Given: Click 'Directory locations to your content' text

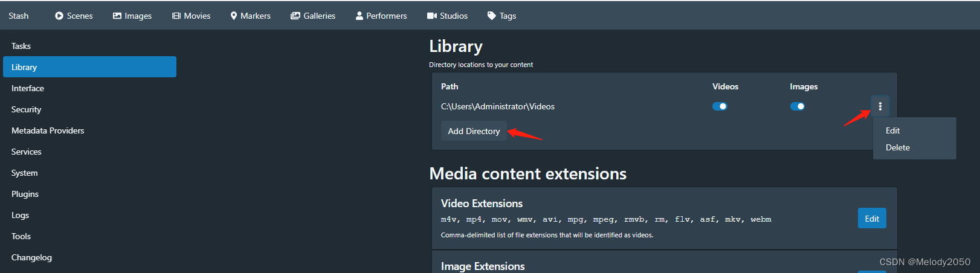Looking at the screenshot, I should pyautogui.click(x=481, y=65).
